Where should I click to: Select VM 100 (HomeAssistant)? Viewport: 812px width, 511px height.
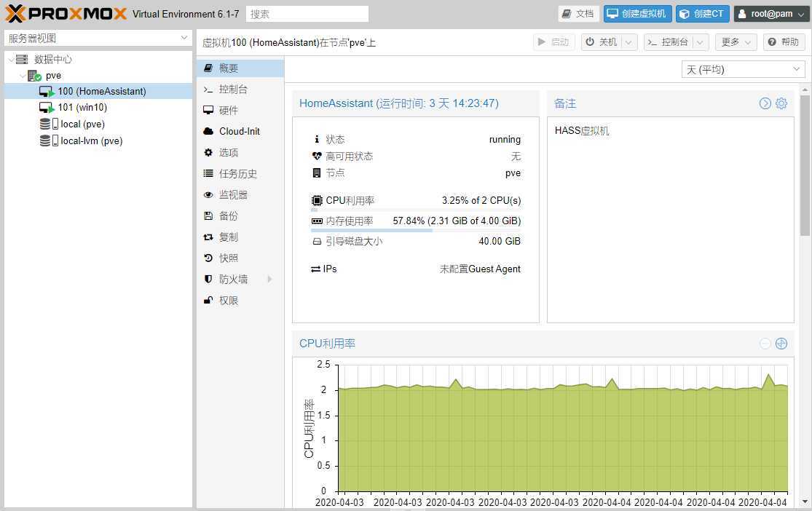98,91
